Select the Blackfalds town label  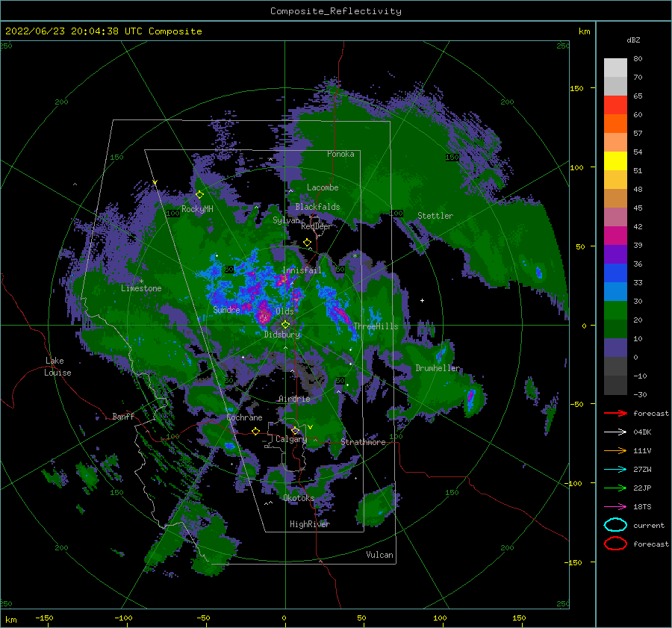pyautogui.click(x=317, y=207)
